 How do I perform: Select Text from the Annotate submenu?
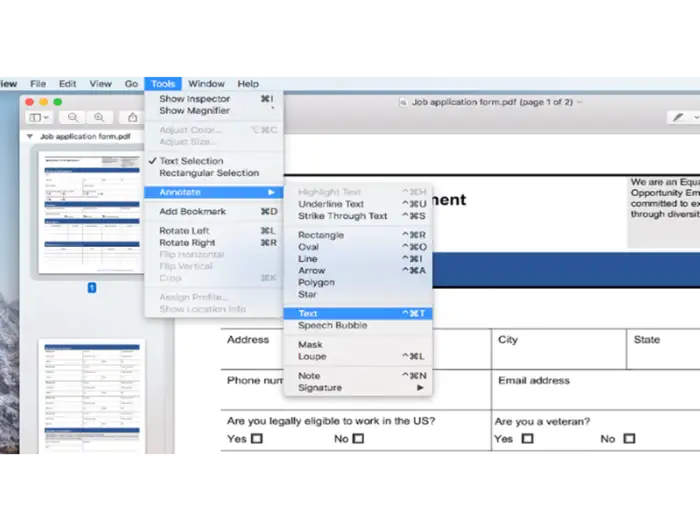coord(308,314)
